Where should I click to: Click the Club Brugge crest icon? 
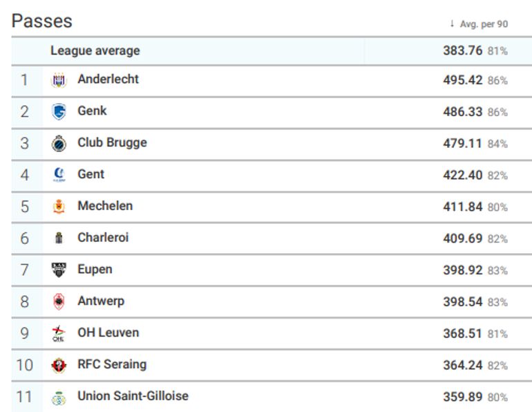pyautogui.click(x=59, y=144)
